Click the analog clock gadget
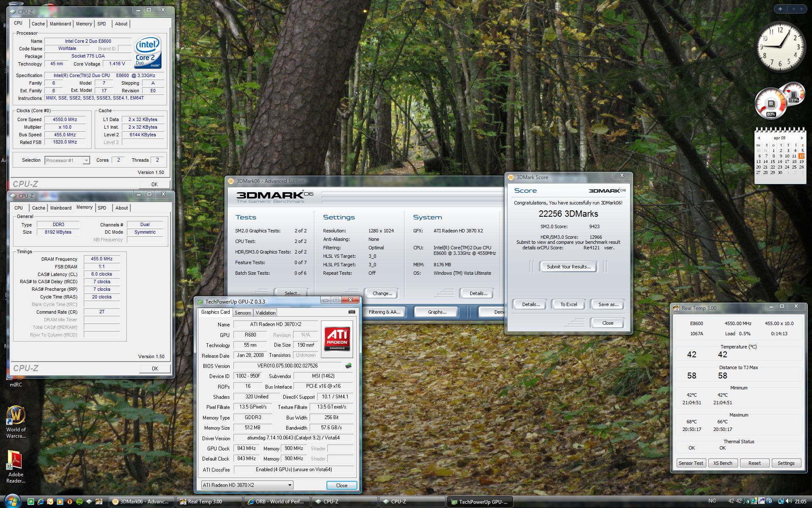This screenshot has height=508, width=812. 780,47
